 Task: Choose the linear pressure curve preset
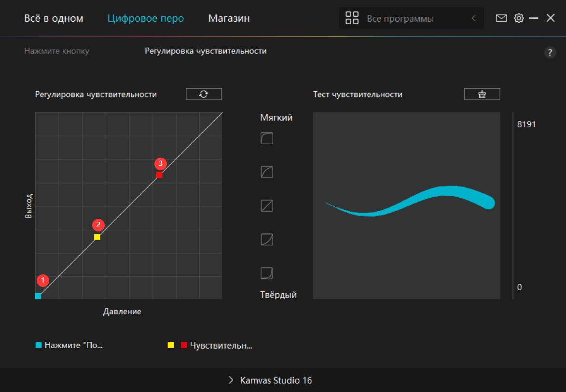(267, 206)
